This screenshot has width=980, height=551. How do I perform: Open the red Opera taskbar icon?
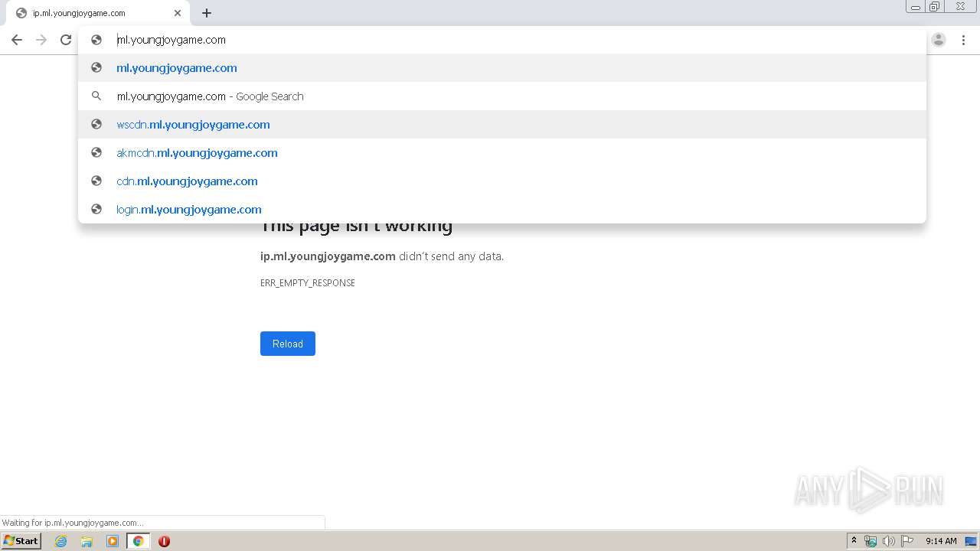(x=164, y=541)
